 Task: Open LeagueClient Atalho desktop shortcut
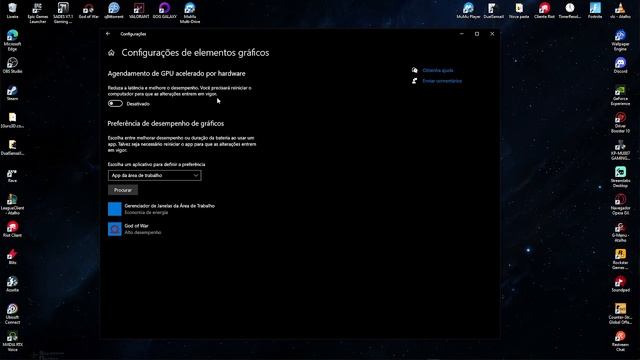pos(12,205)
